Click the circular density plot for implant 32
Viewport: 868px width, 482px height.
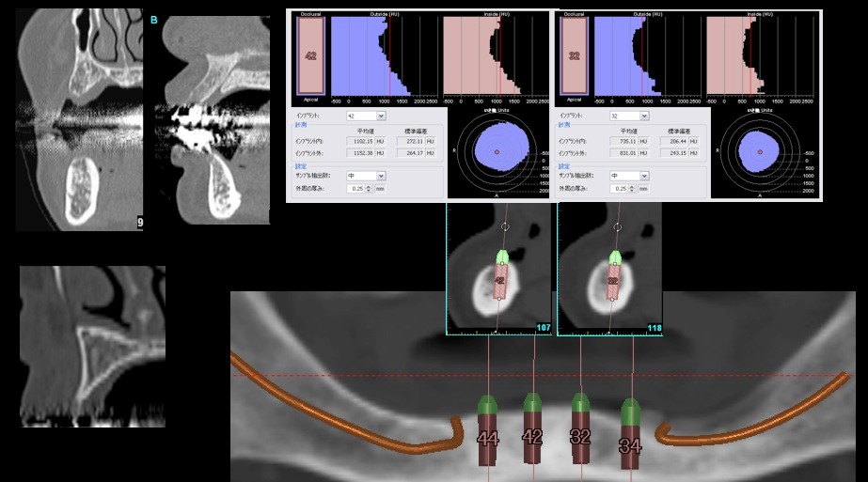[758, 151]
